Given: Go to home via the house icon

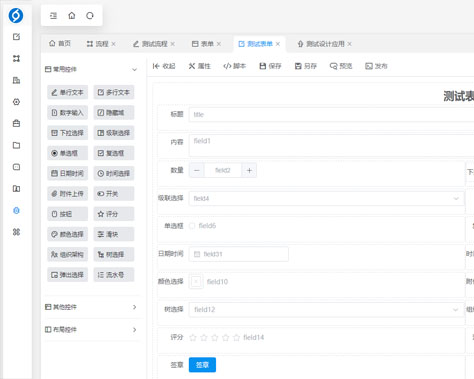Looking at the screenshot, I should (x=72, y=16).
